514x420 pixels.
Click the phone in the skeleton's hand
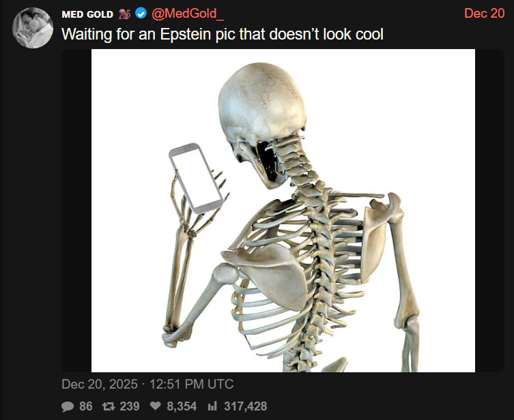coord(196,178)
